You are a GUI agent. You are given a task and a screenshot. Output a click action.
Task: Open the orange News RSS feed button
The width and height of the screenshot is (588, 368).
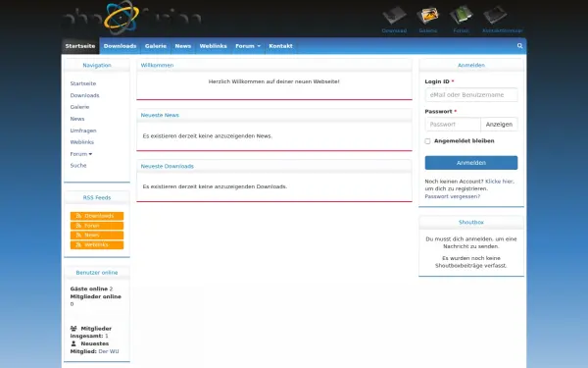point(97,236)
